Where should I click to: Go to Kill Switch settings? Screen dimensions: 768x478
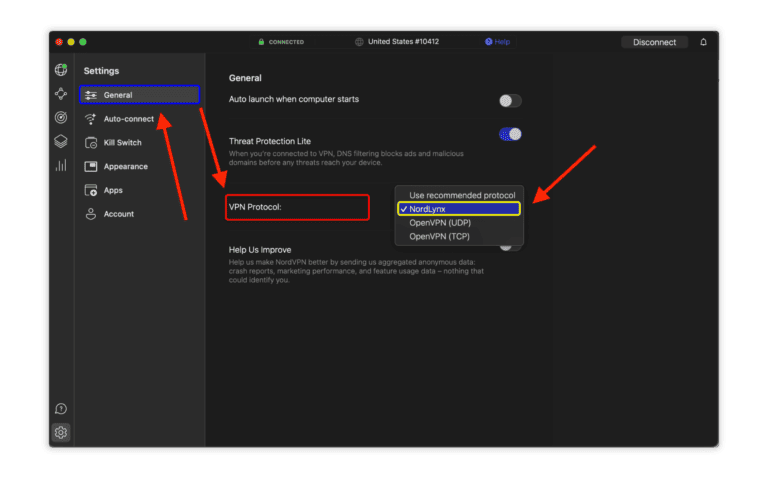pos(122,143)
